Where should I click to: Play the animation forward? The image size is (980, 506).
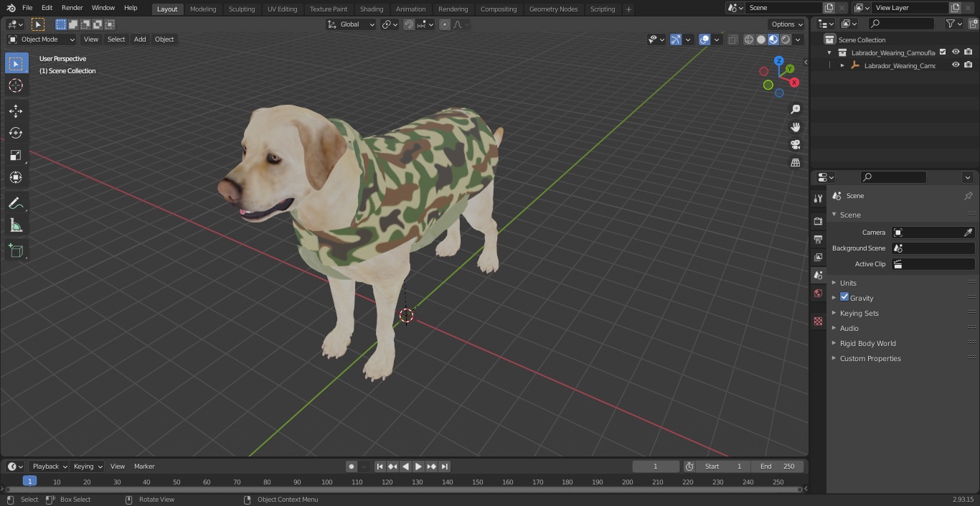(419, 467)
